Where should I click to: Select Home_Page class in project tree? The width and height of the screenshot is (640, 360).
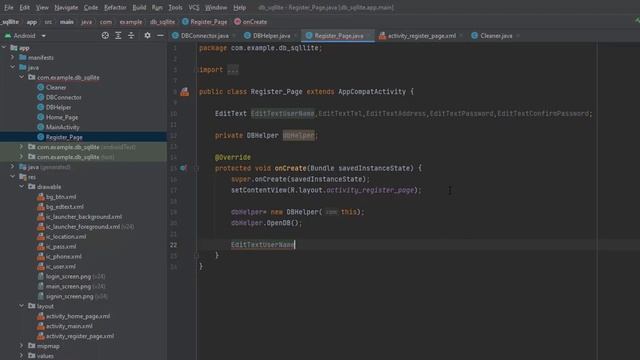click(62, 117)
